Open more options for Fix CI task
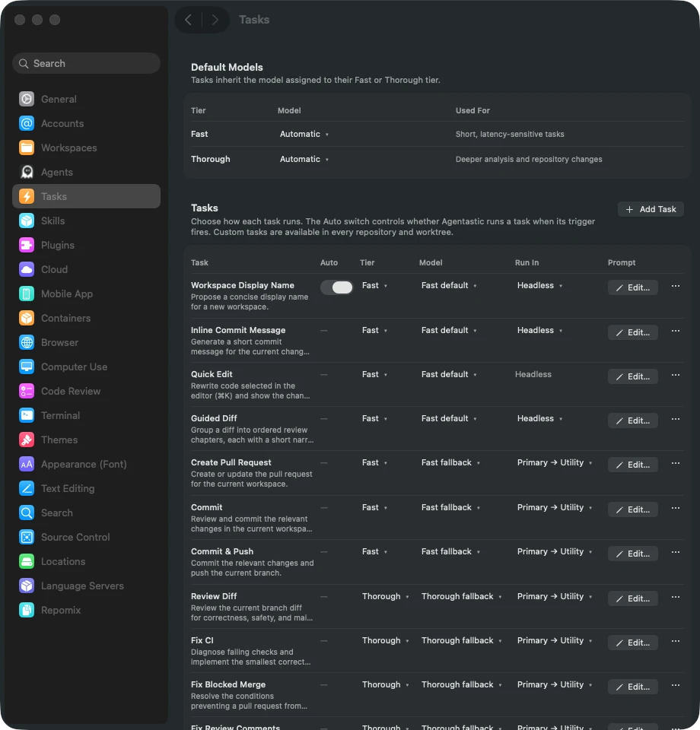Viewport: 700px width, 730px height. click(x=676, y=641)
